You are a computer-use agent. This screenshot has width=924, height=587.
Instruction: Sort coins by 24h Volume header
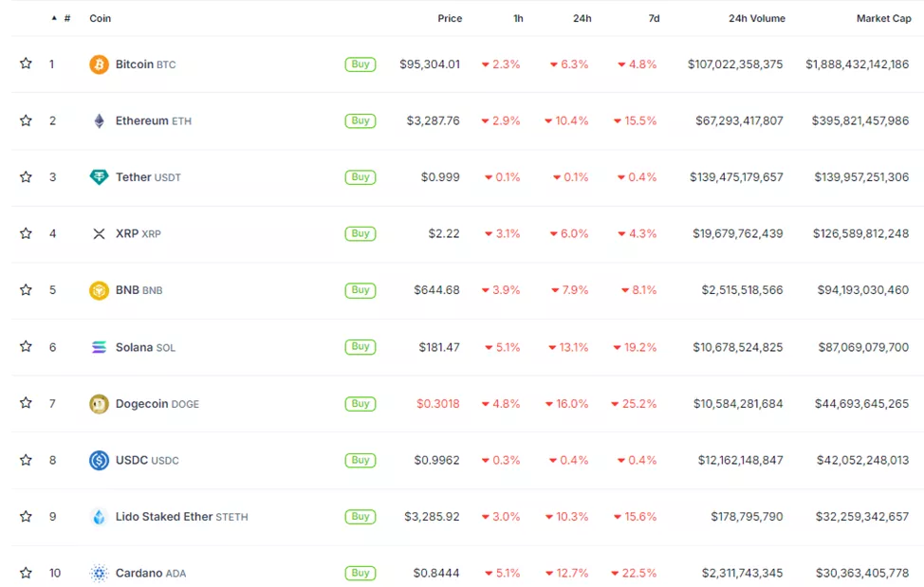[756, 18]
